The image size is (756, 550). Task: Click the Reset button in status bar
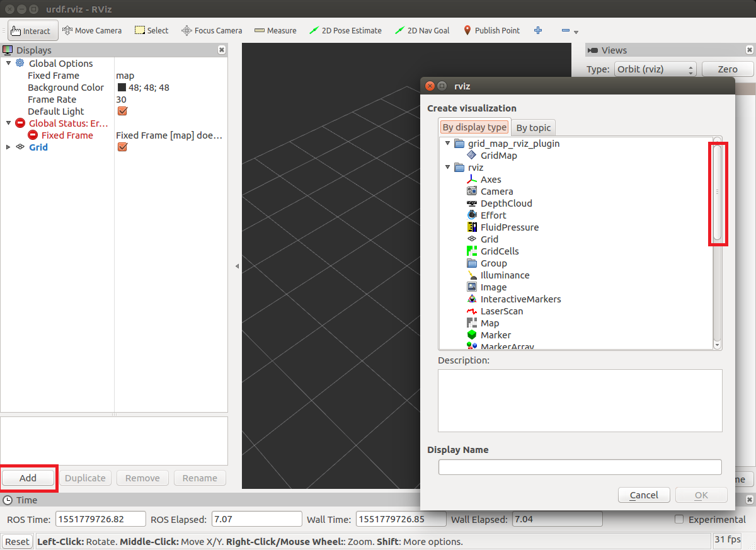pyautogui.click(x=18, y=542)
